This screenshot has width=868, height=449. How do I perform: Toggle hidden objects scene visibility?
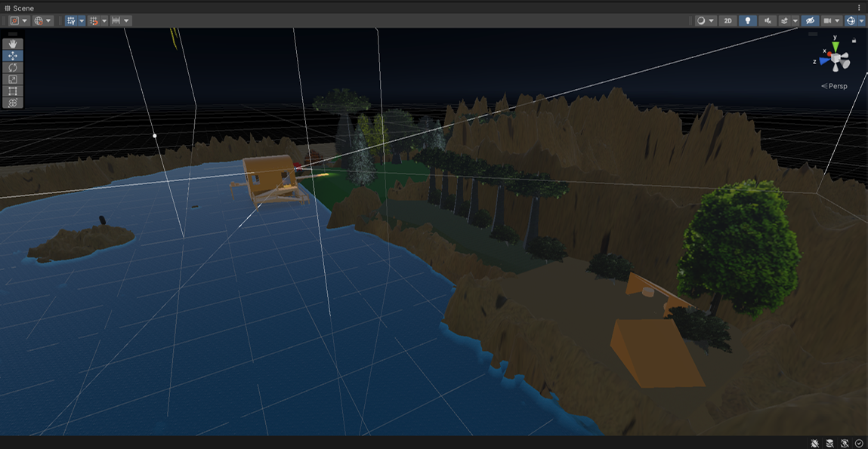point(810,21)
